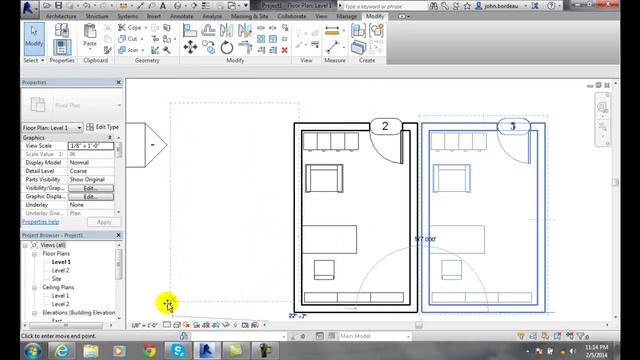Click the View Scale value field
Screen dimensions: 640x360
tap(91, 146)
